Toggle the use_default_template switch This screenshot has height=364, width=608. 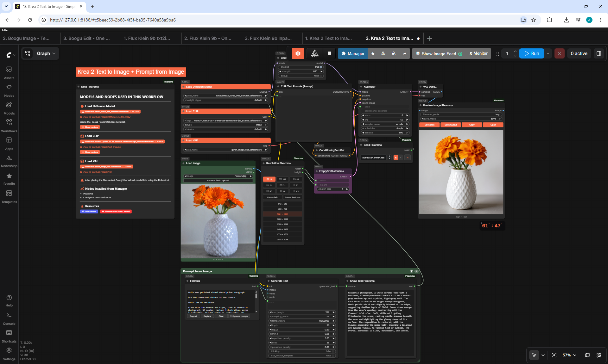point(333,356)
